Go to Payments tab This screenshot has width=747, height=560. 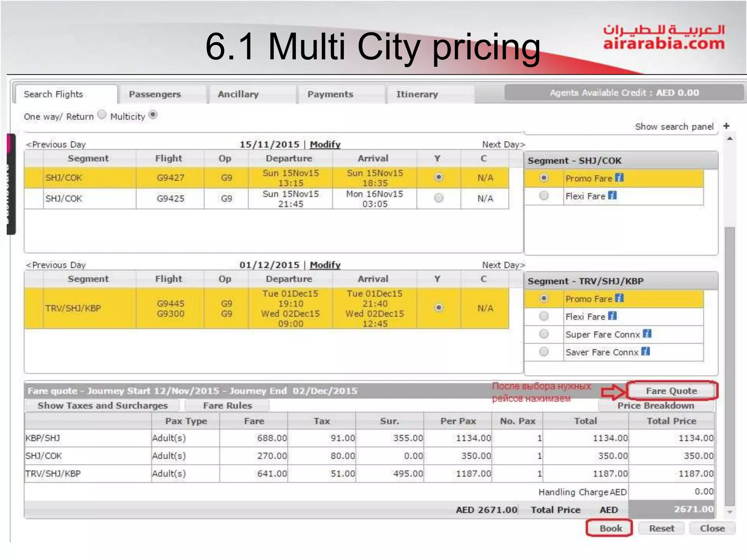(342, 94)
